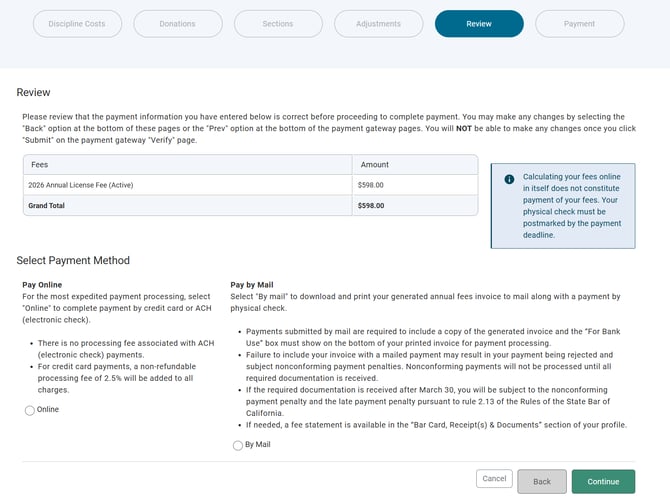Open the Payment step

pyautogui.click(x=579, y=24)
